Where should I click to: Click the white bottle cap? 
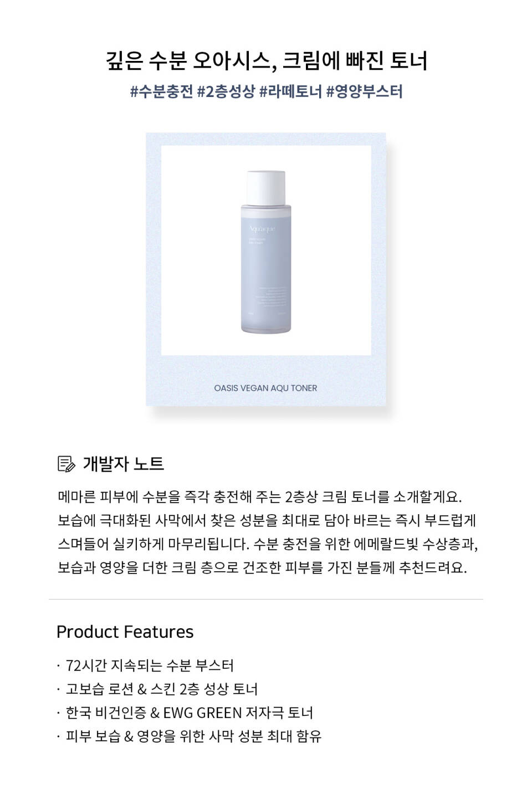click(x=266, y=187)
